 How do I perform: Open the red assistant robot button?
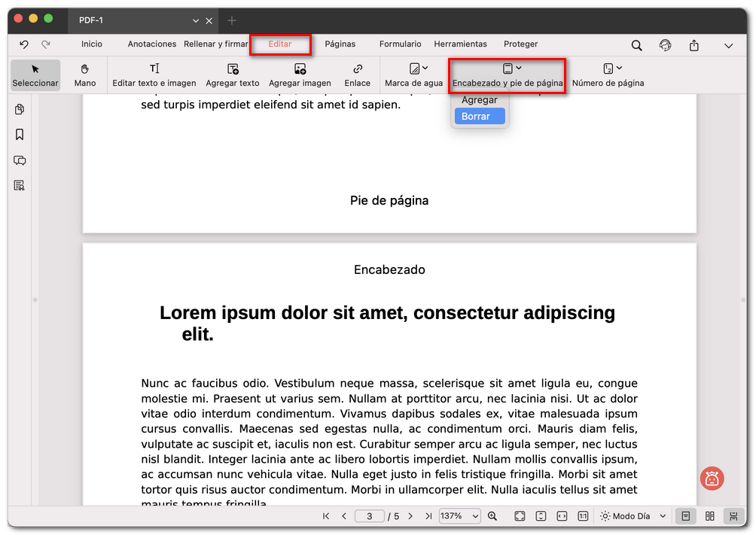tap(712, 479)
